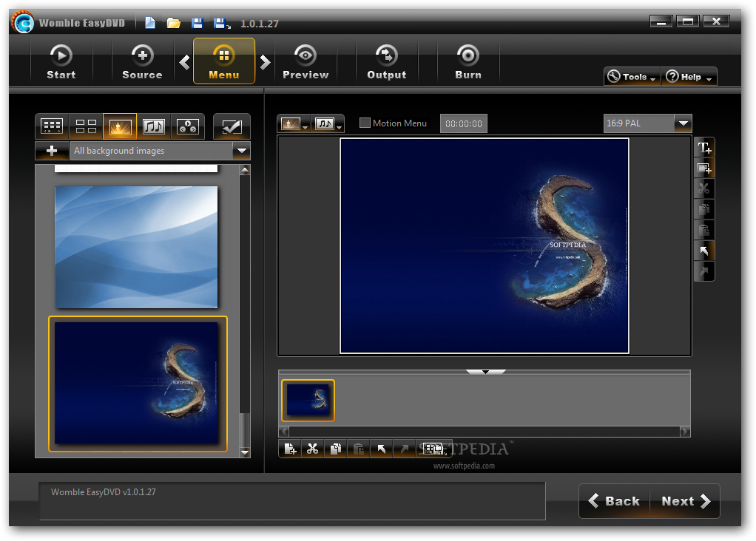The height and width of the screenshot is (541, 756).
Task: Click the page strip left scroll arrow
Action: click(x=284, y=432)
